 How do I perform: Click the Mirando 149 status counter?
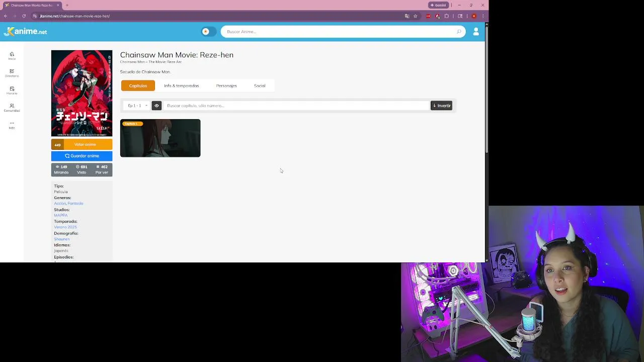pos(61,169)
